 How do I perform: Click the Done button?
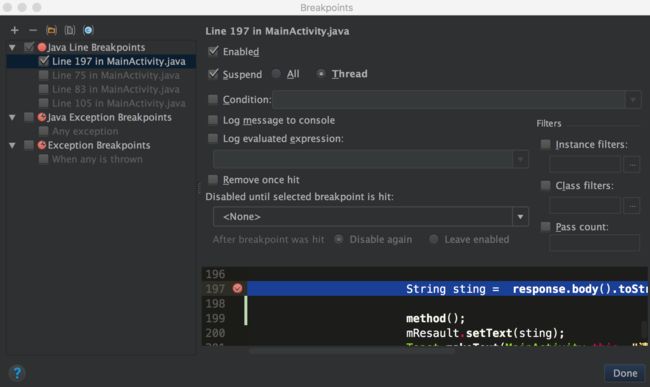625,373
